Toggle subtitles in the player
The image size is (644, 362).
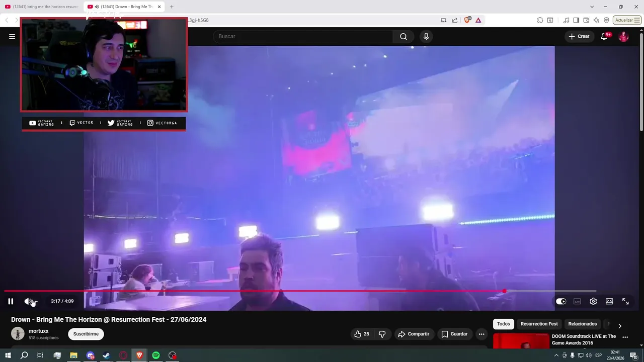click(577, 301)
